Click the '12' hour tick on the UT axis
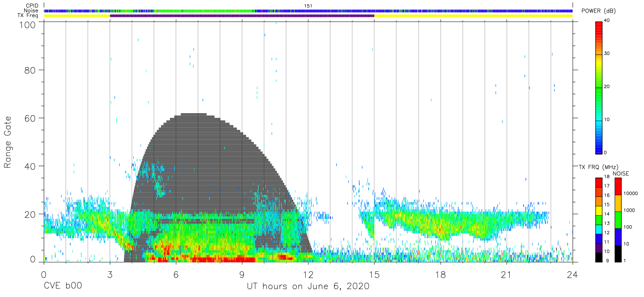644x297 pixels. click(x=308, y=274)
